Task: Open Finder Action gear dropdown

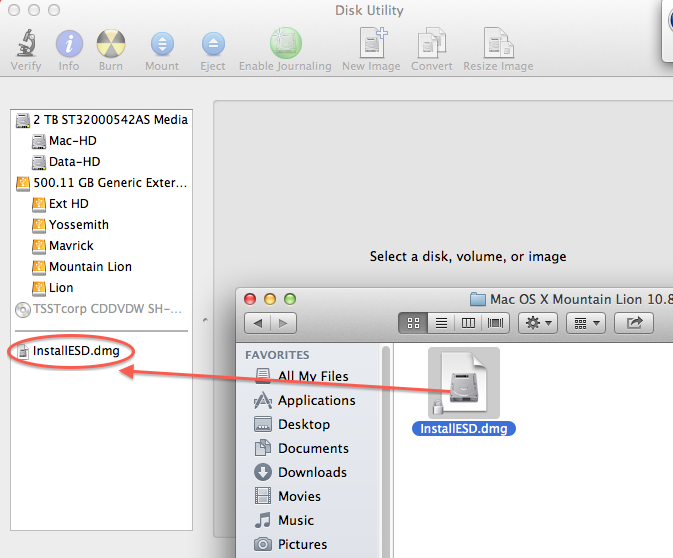Action: (538, 323)
